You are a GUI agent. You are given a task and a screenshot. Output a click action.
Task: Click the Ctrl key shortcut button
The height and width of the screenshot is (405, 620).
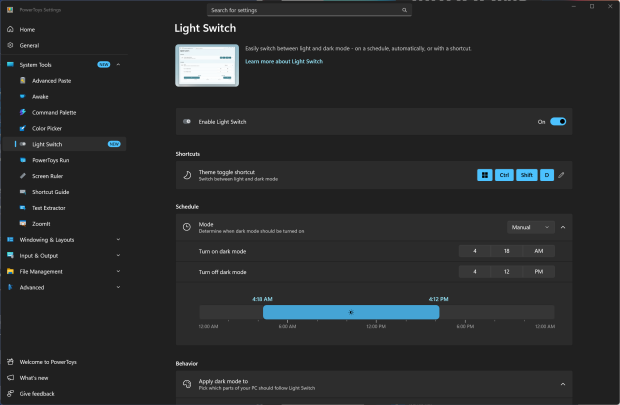504,175
